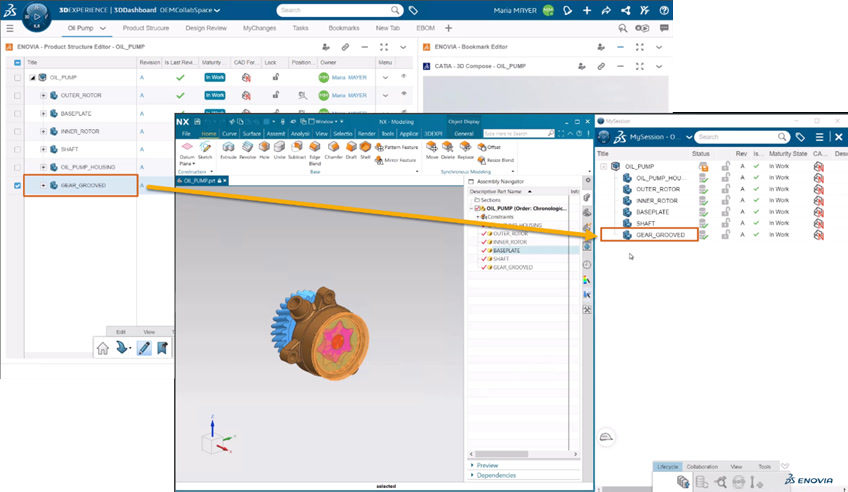Image resolution: width=848 pixels, height=492 pixels.
Task: Select the Draft tool
Action: click(351, 150)
